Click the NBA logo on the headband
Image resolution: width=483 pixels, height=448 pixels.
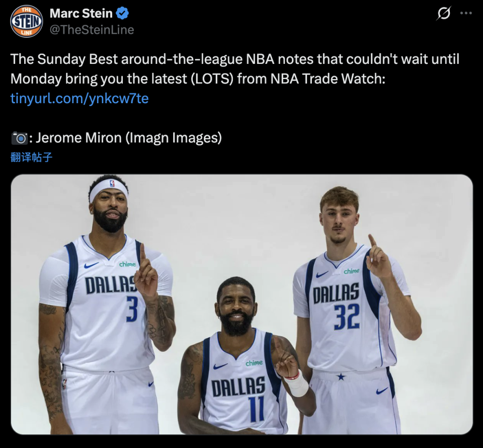coord(112,184)
